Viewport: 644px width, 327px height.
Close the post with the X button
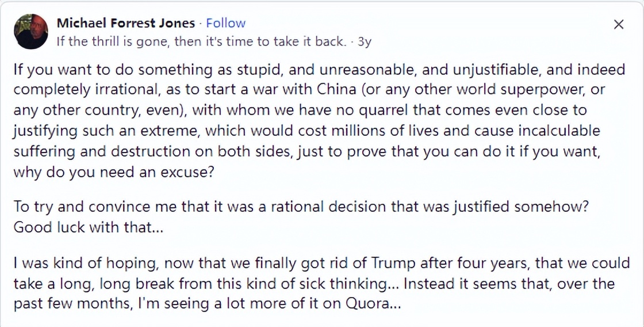[x=619, y=24]
